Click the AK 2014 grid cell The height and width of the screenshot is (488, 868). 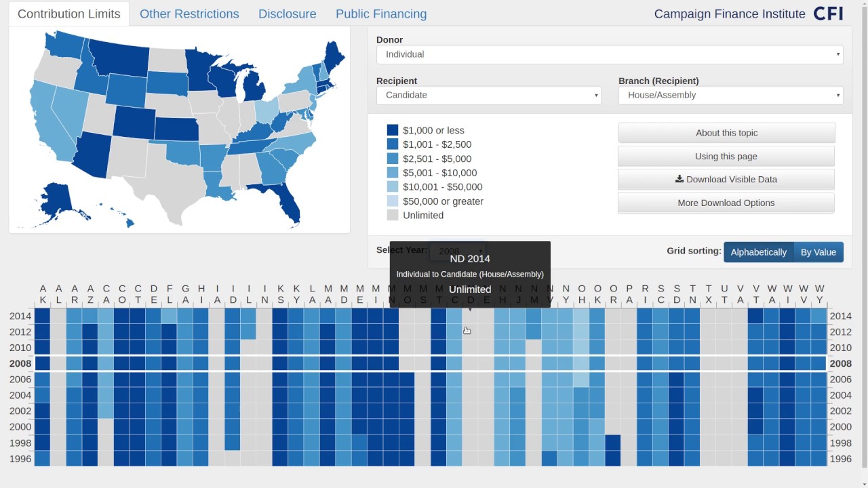[43, 316]
